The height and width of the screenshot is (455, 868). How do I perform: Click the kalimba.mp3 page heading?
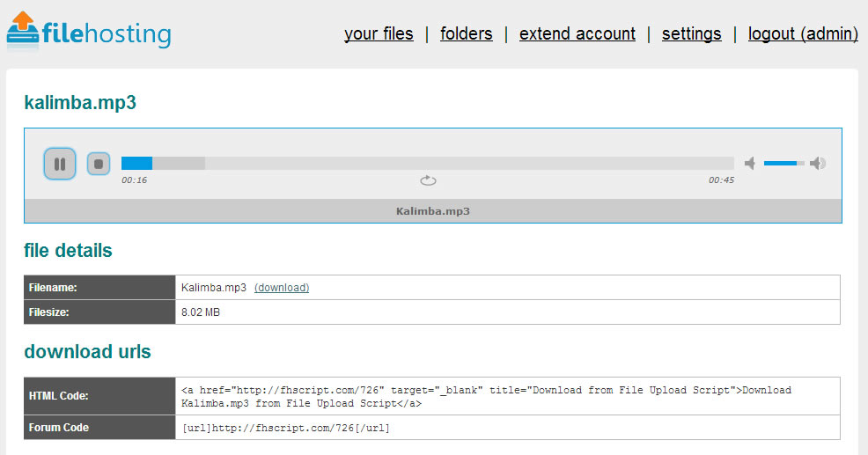pos(80,102)
